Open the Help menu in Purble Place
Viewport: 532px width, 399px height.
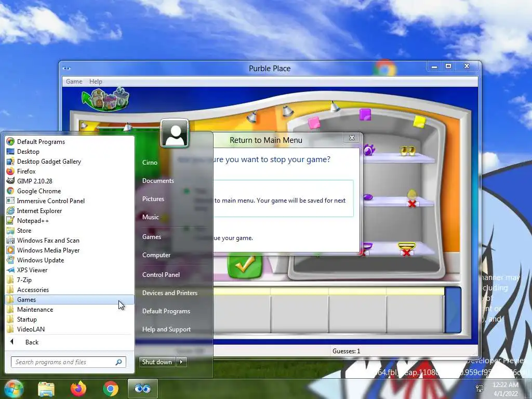pyautogui.click(x=96, y=82)
